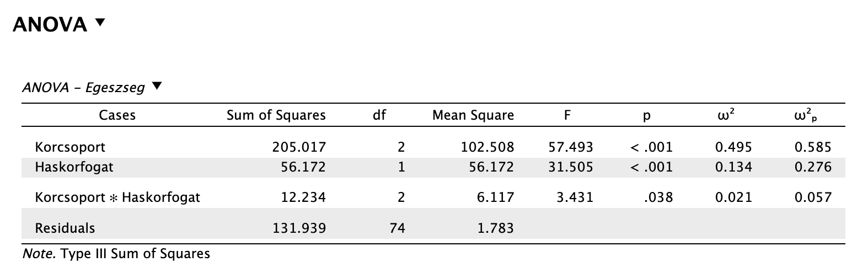Click the Sum of Squares column header
This screenshot has width=868, height=278.
[x=276, y=115]
